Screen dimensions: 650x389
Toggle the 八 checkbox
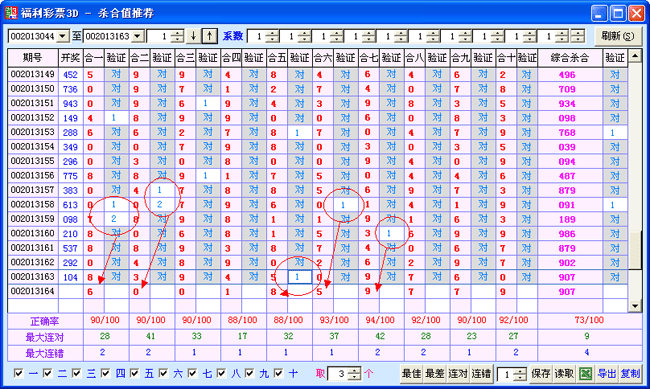[x=221, y=373]
